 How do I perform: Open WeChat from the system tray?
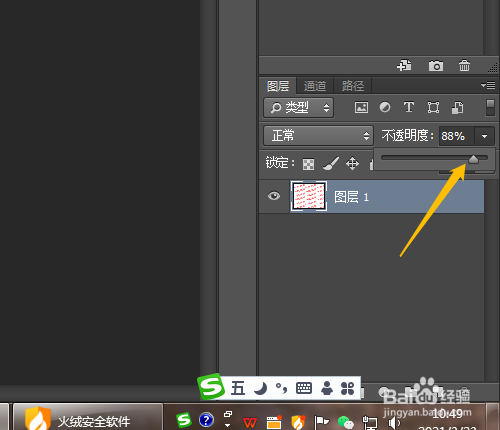[346, 422]
